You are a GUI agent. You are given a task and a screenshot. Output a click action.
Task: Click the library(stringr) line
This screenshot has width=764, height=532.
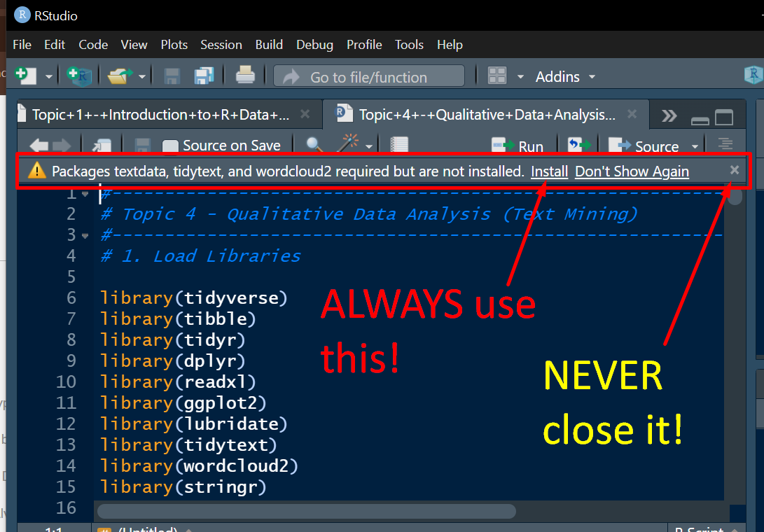click(183, 486)
